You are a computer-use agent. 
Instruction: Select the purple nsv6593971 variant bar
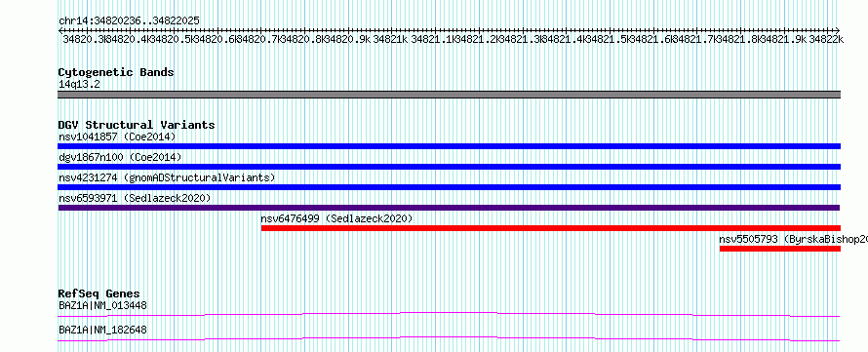(449, 208)
